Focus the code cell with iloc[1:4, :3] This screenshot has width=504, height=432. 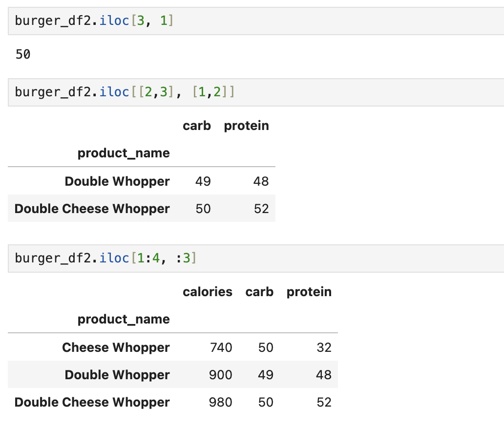[256, 259]
